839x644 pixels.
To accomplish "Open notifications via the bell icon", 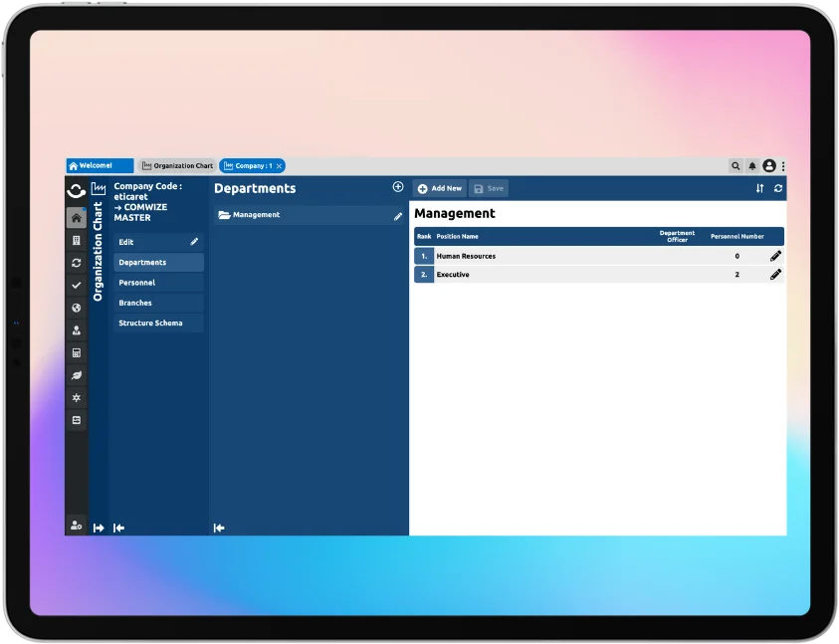I will tap(752, 166).
